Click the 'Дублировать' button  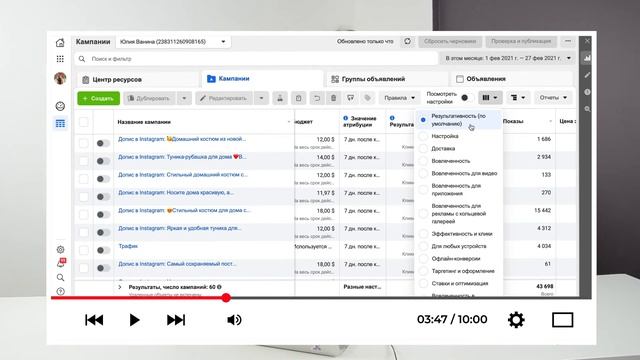click(150, 98)
